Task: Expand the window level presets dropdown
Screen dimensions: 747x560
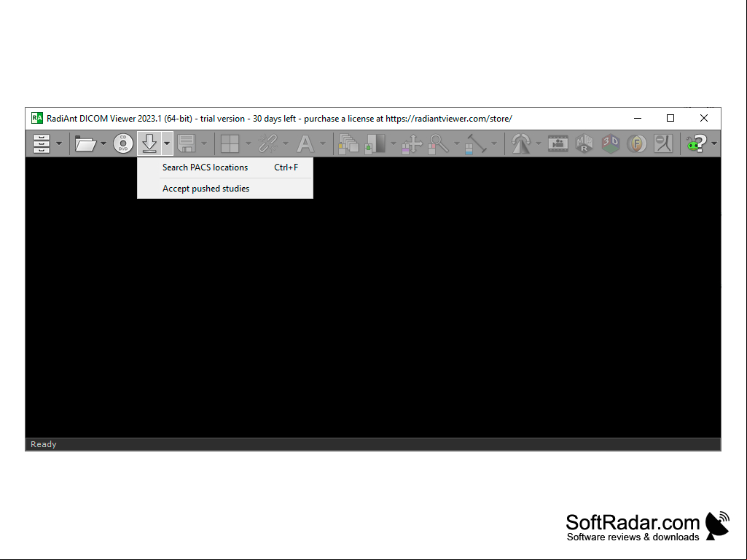Action: 393,143
